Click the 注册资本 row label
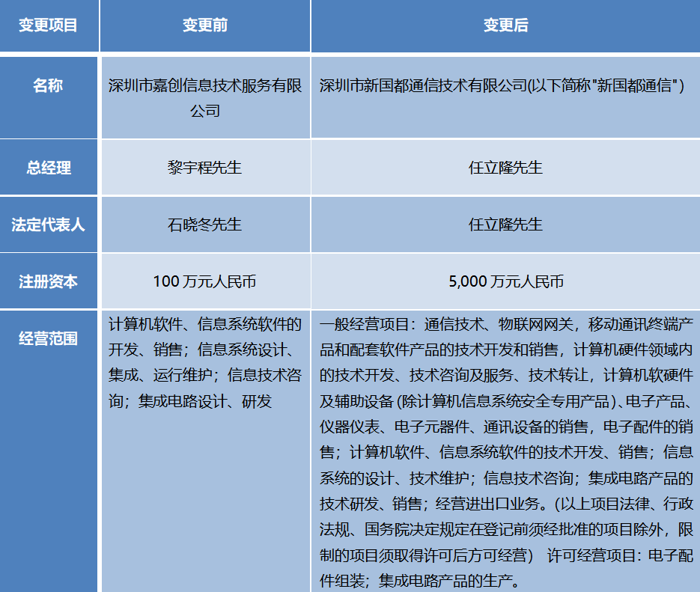 pos(48,281)
